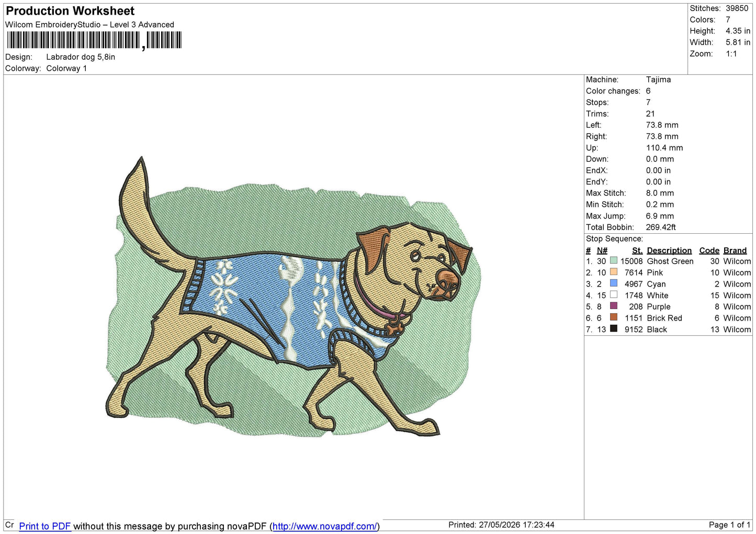Click the Brick Red color swatch

pyautogui.click(x=614, y=317)
